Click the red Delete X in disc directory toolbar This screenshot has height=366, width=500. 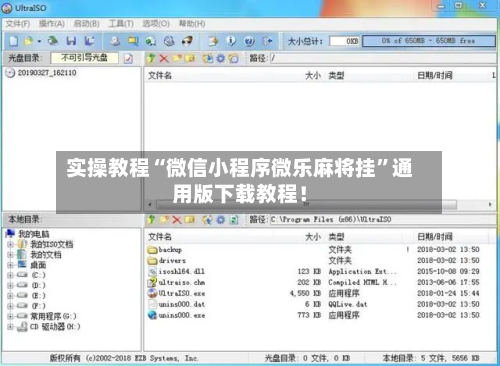click(164, 58)
